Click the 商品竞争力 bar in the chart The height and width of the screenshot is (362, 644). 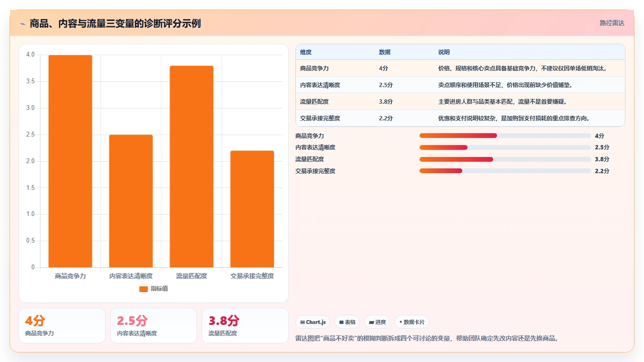70,161
